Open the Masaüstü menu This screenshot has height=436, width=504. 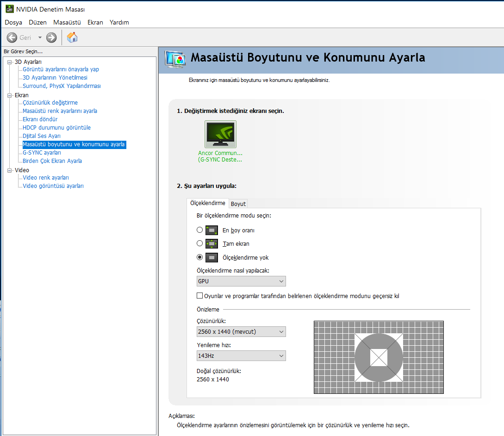tap(67, 23)
